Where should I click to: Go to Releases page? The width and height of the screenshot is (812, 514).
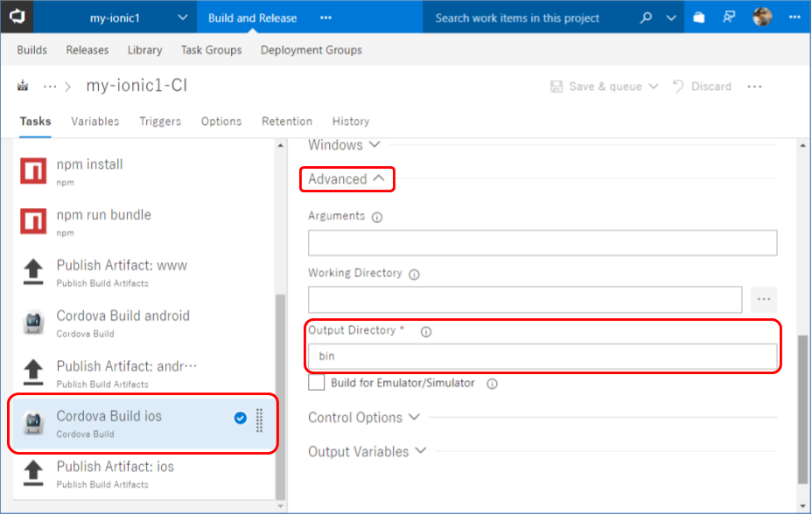(87, 50)
